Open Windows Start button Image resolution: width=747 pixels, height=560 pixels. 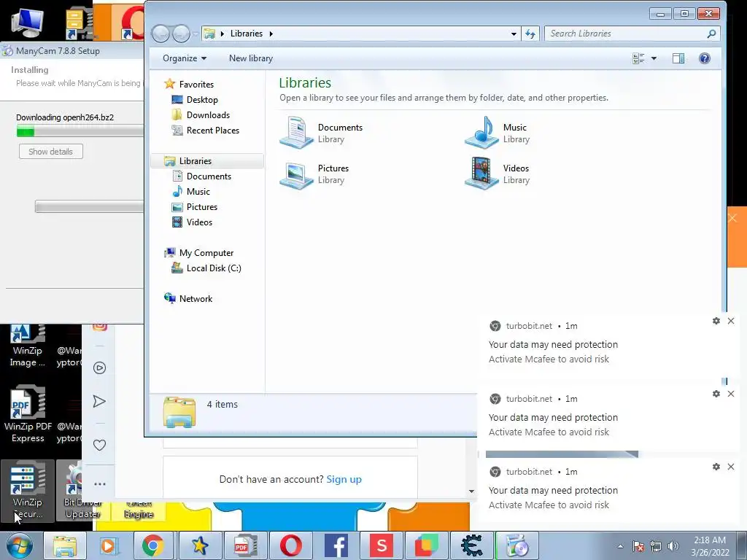pos(20,546)
